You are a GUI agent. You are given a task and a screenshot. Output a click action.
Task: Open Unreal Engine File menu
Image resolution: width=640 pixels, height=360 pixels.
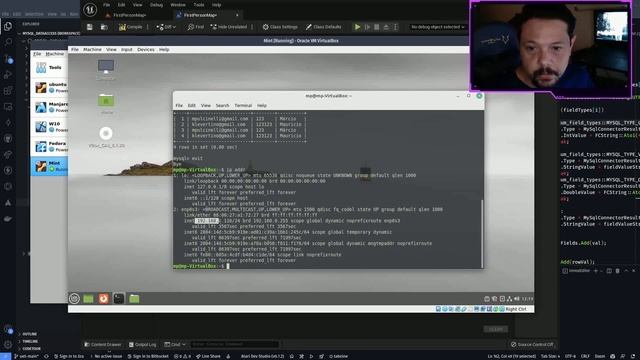coord(107,5)
